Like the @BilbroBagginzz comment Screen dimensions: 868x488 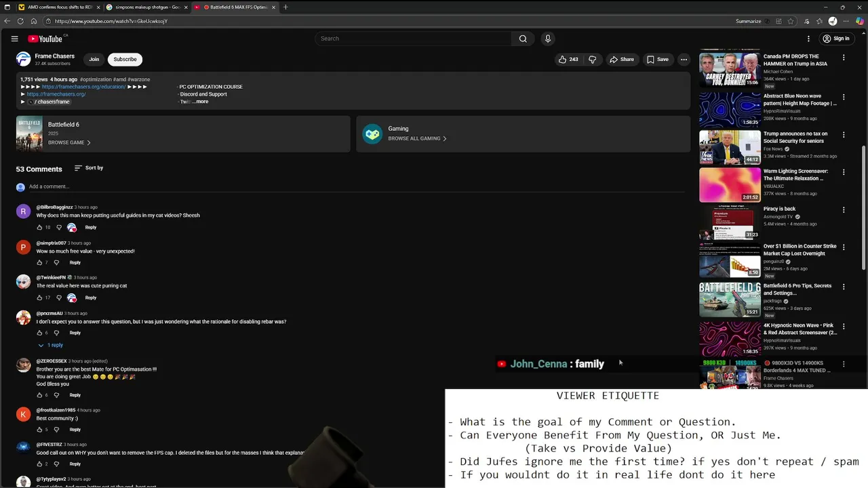(39, 227)
